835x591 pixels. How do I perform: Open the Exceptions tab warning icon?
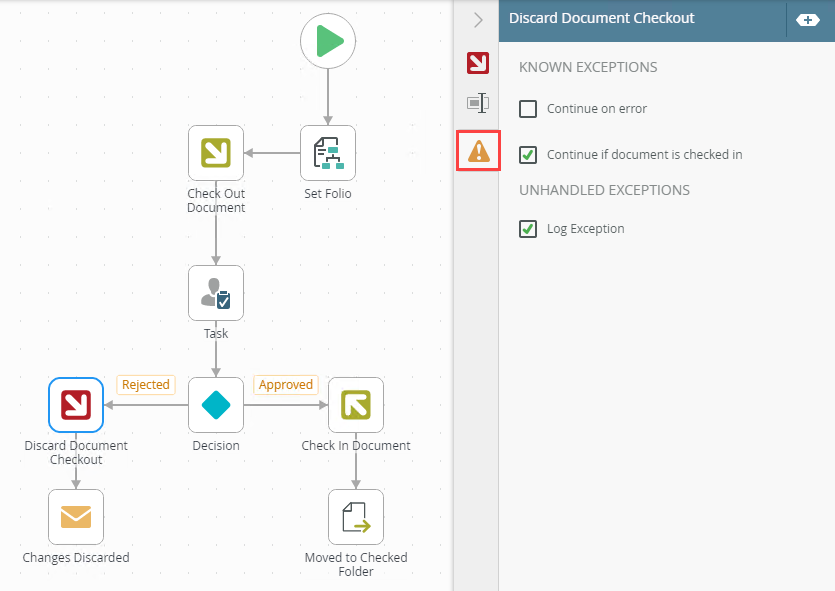pos(478,151)
